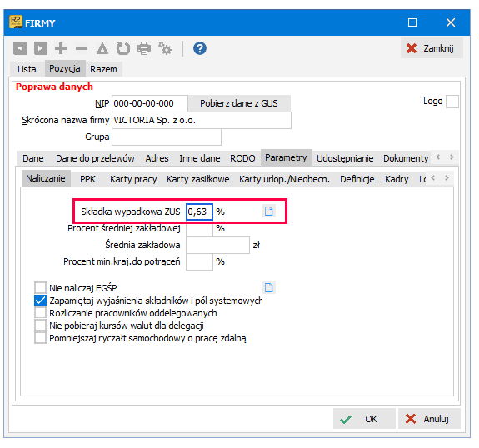This screenshot has width=479, height=448.
Task: Enable Nie naliczaj FGŚP checkbox
Action: click(x=40, y=287)
